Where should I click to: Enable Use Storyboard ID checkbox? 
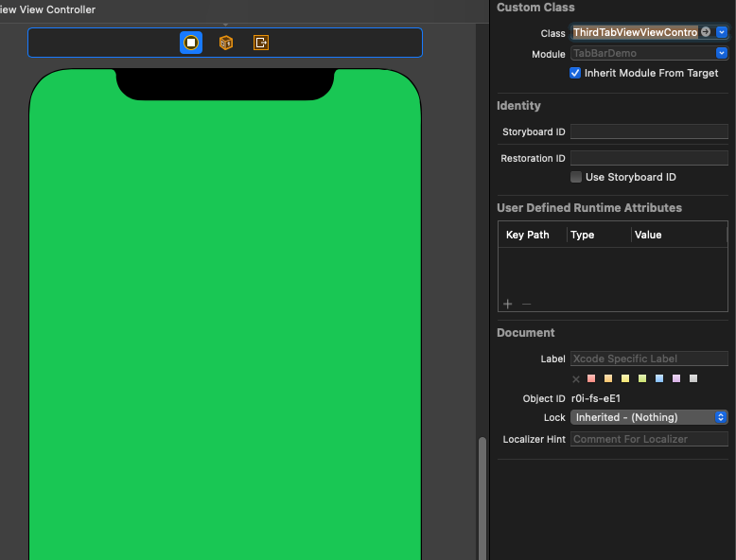tap(576, 177)
